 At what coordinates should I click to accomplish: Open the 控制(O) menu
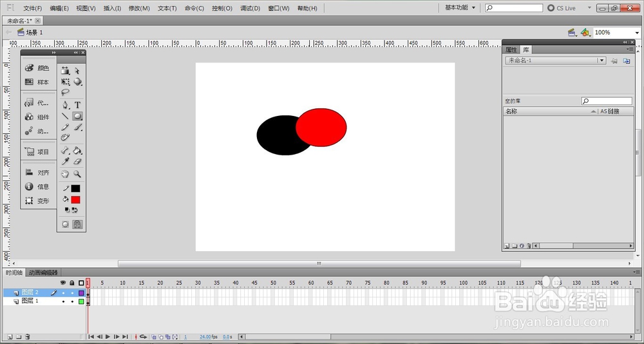222,8
